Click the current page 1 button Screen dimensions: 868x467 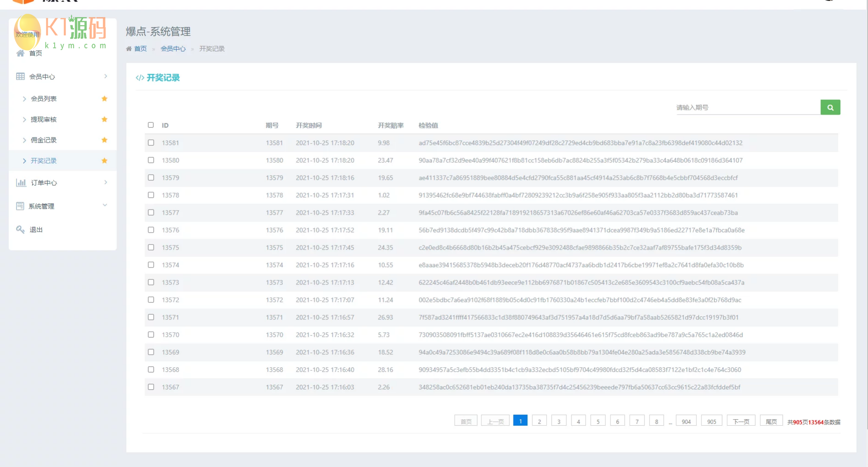(520, 421)
